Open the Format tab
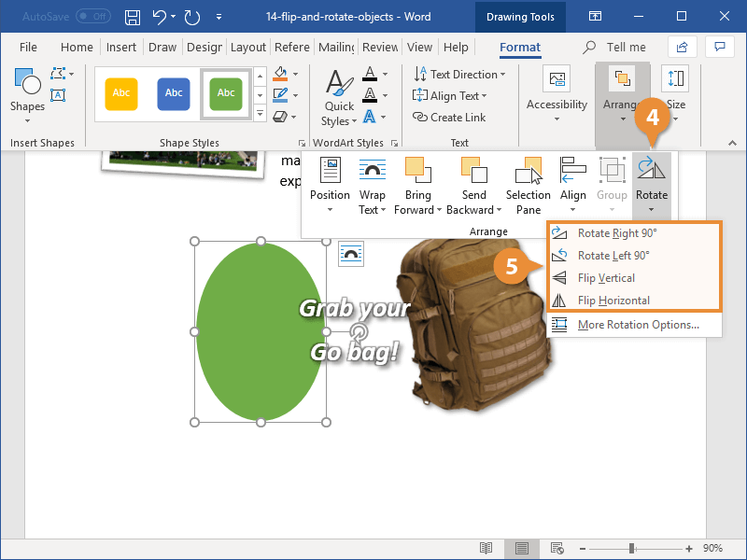Image resolution: width=747 pixels, height=560 pixels. click(x=520, y=48)
